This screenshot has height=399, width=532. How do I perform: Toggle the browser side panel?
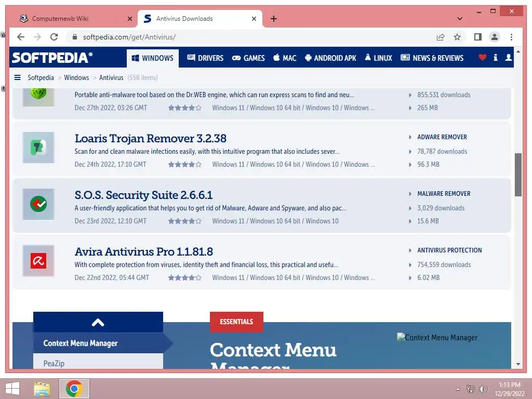point(478,37)
